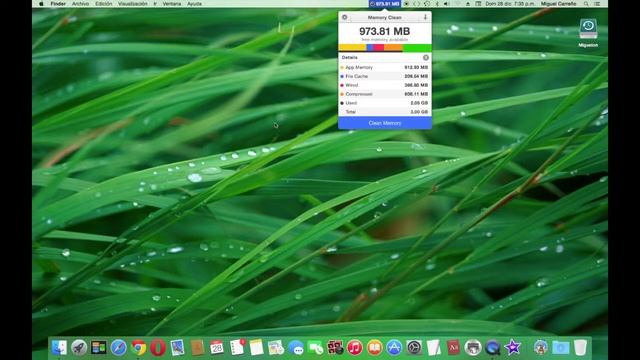Launch Safari from the Dock
The image size is (640, 360).
tap(118, 347)
